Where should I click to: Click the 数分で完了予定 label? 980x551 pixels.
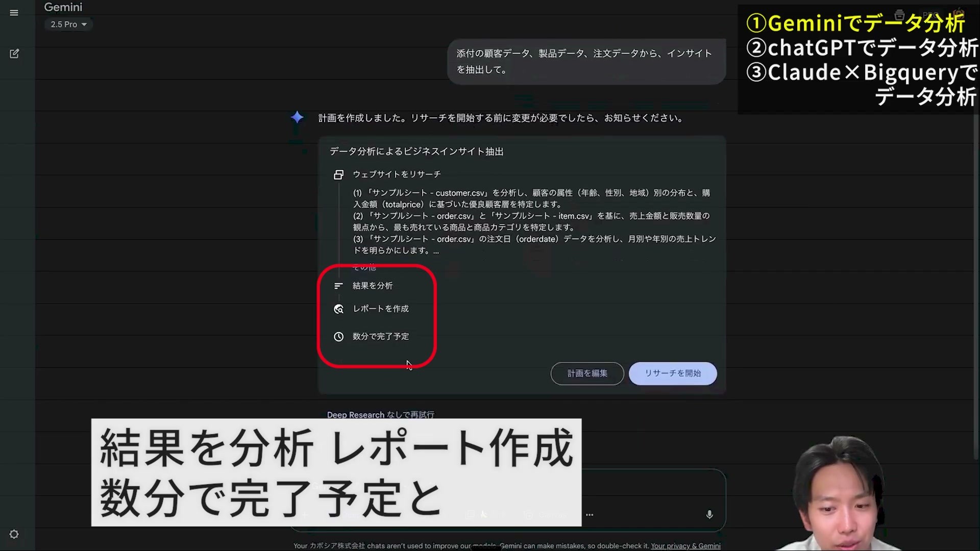381,337
